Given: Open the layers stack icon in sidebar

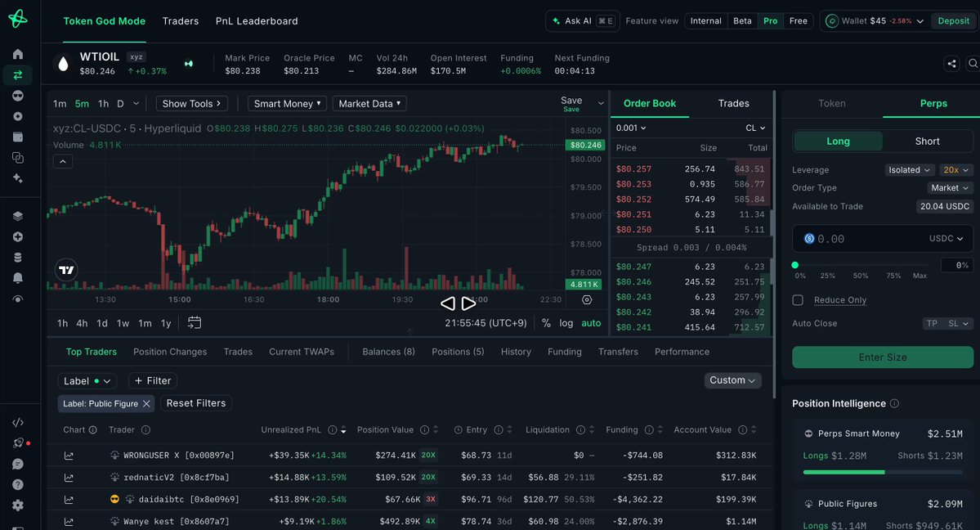Looking at the screenshot, I should click(x=17, y=216).
